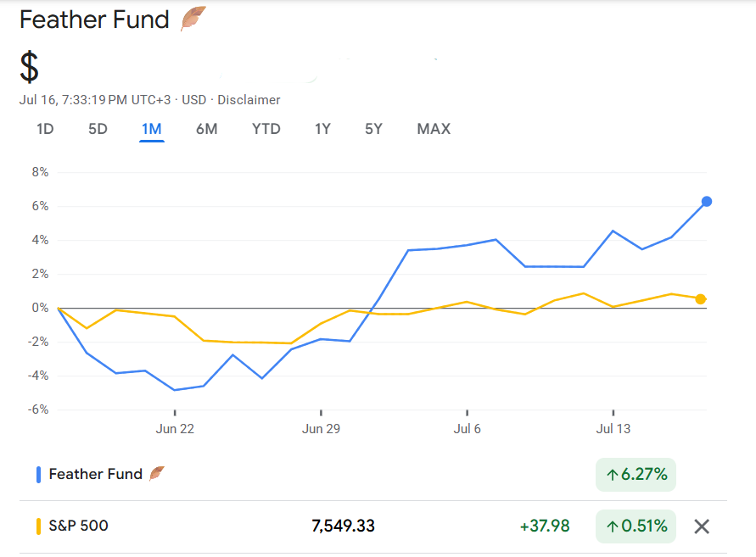Click the S&P 500 legend label
The width and height of the screenshot is (756, 557).
click(x=78, y=526)
